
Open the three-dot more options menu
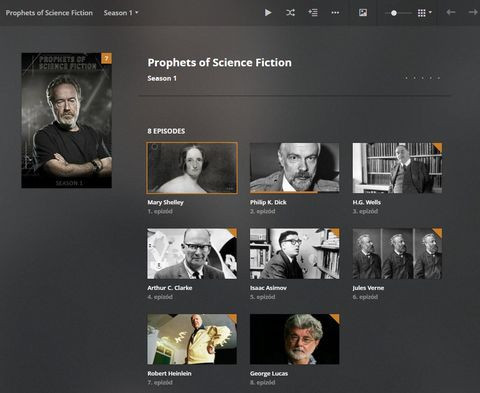[335, 13]
